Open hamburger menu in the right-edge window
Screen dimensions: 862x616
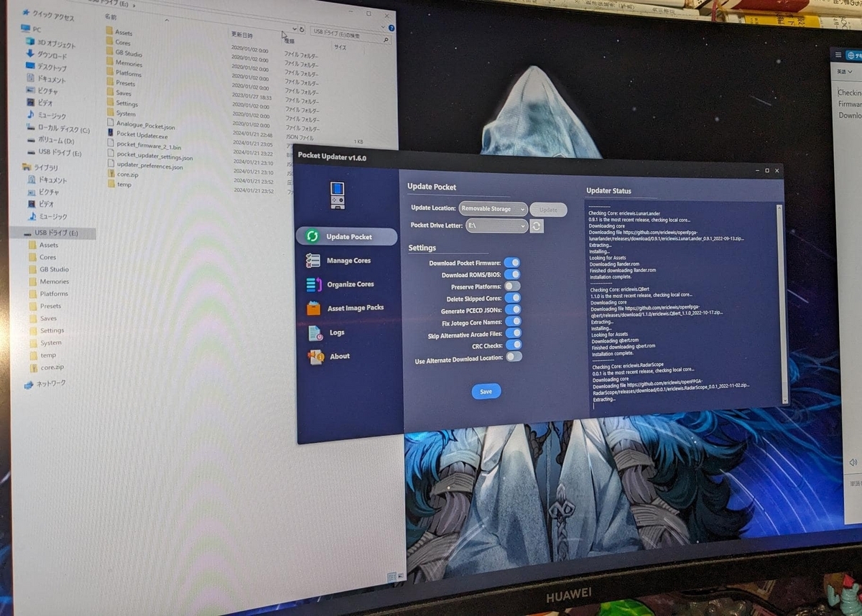click(x=838, y=55)
